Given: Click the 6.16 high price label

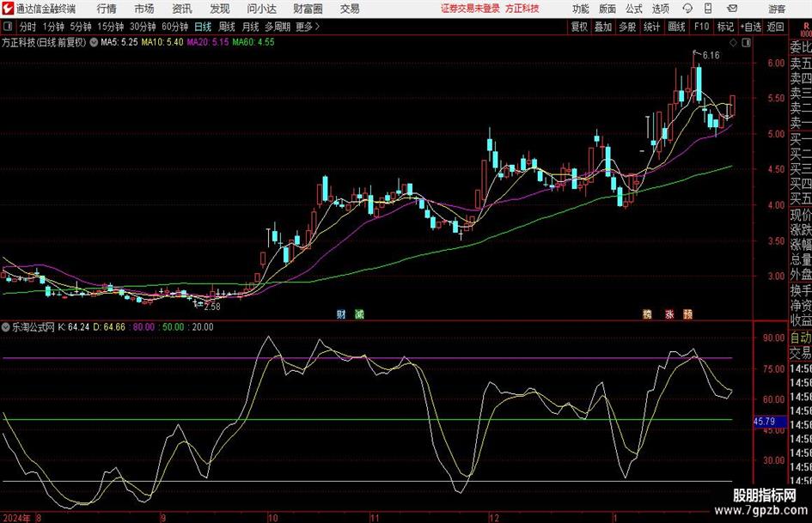Looking at the screenshot, I should pos(711,56).
